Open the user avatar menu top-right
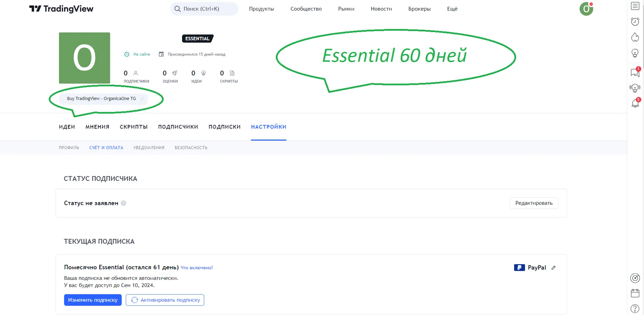Image resolution: width=644 pixels, height=315 pixels. pos(586,9)
